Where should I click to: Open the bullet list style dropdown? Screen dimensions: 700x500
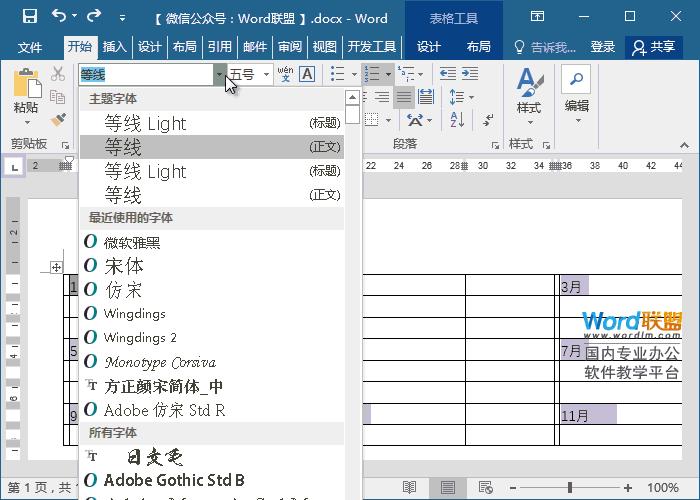pos(354,74)
